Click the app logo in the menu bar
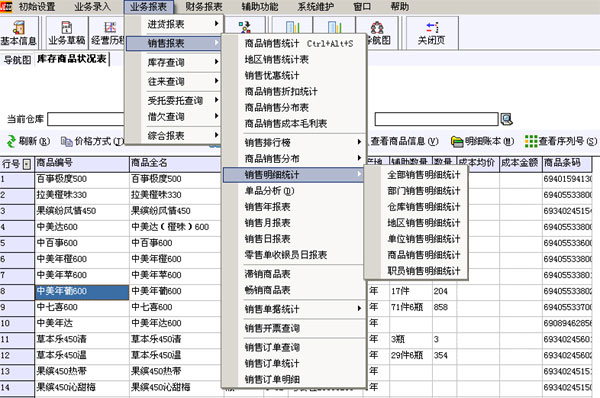This screenshot has width=600, height=398. [x=6, y=7]
